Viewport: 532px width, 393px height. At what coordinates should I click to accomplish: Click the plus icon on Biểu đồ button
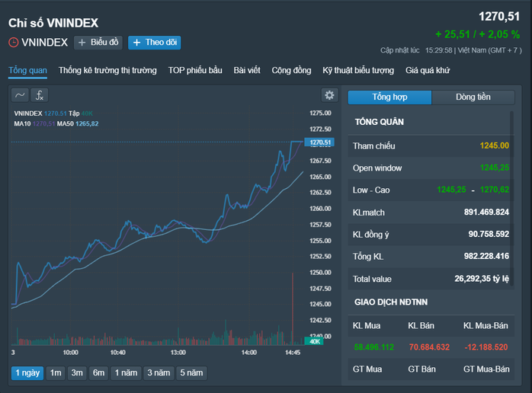[x=82, y=43]
